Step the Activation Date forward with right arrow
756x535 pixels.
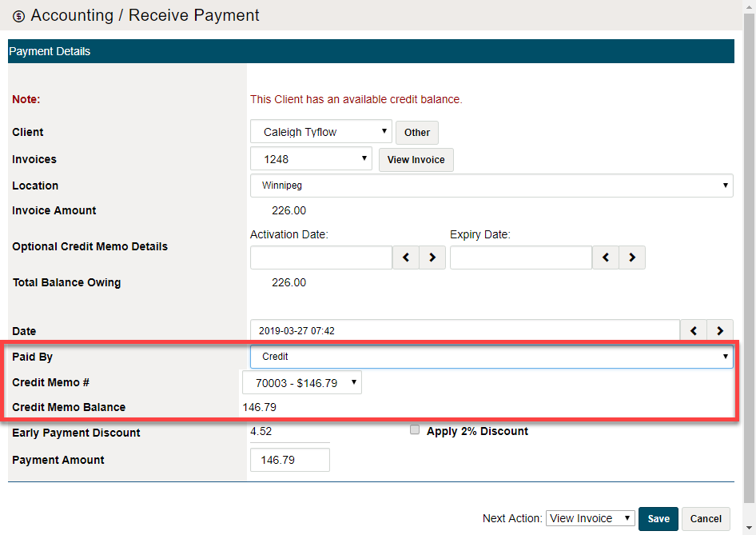pos(432,258)
